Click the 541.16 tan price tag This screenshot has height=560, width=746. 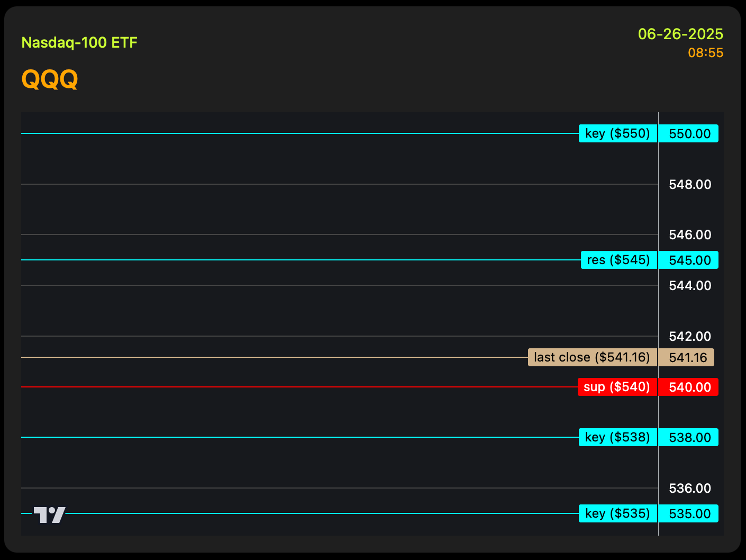click(x=687, y=357)
